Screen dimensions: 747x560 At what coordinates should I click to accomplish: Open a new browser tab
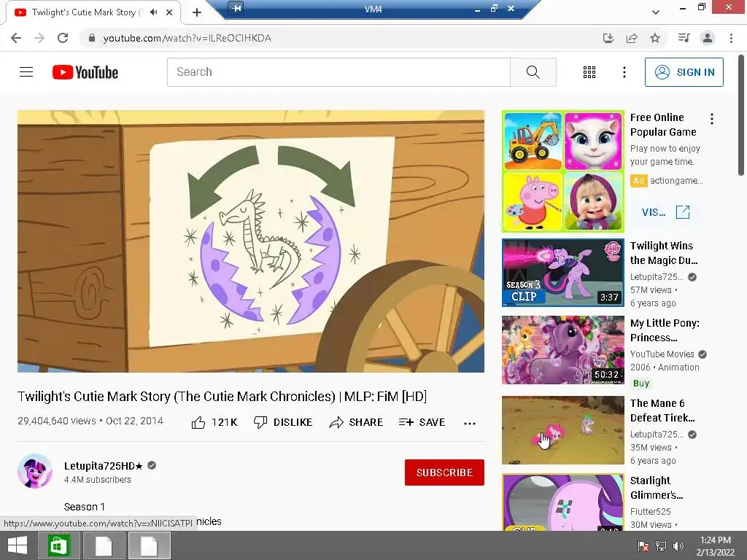coord(197,12)
